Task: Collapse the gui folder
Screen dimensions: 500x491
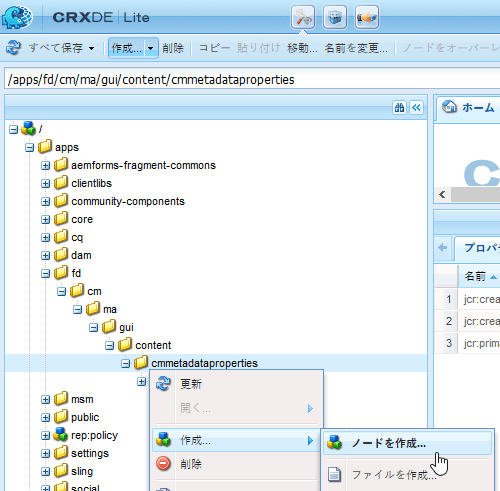Action: pos(93,327)
